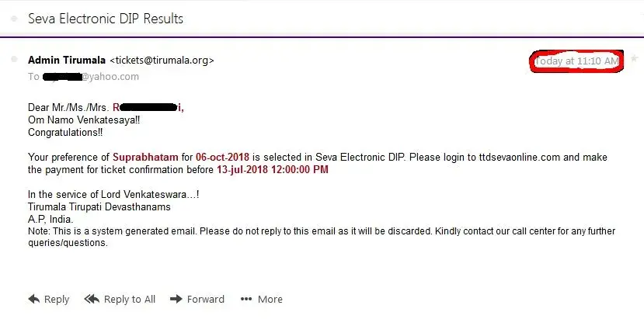Click the Today at 11:10 AM timestamp
The image size is (644, 319).
point(576,61)
